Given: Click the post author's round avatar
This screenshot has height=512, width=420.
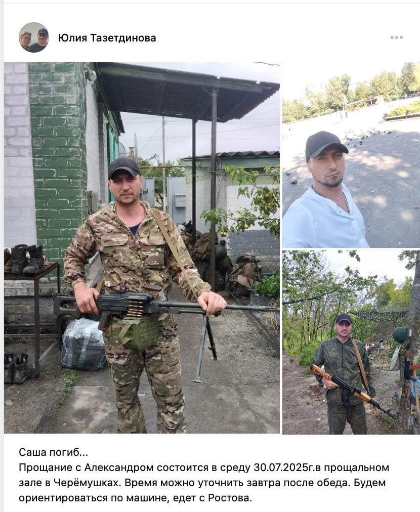Looking at the screenshot, I should coord(34,37).
